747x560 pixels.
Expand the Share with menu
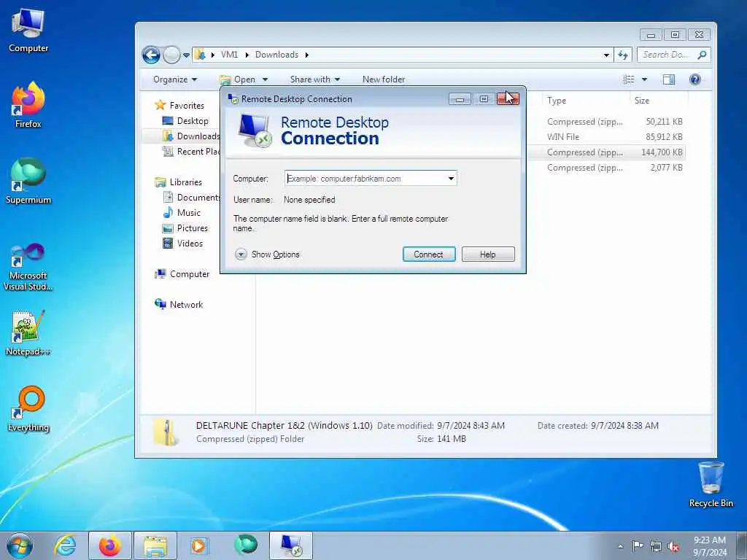click(315, 79)
